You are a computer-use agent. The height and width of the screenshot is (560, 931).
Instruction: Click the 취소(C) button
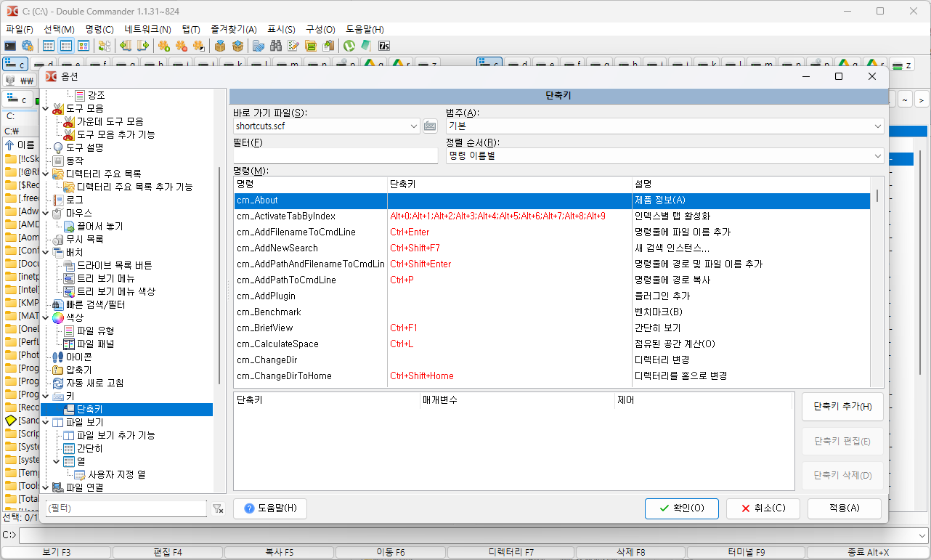[x=763, y=508]
